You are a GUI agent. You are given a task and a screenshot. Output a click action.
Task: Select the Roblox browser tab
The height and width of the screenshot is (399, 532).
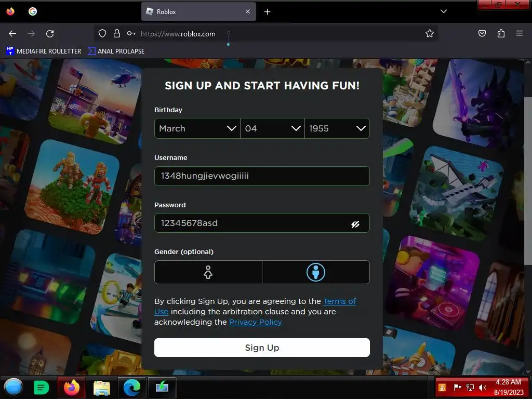(x=198, y=11)
